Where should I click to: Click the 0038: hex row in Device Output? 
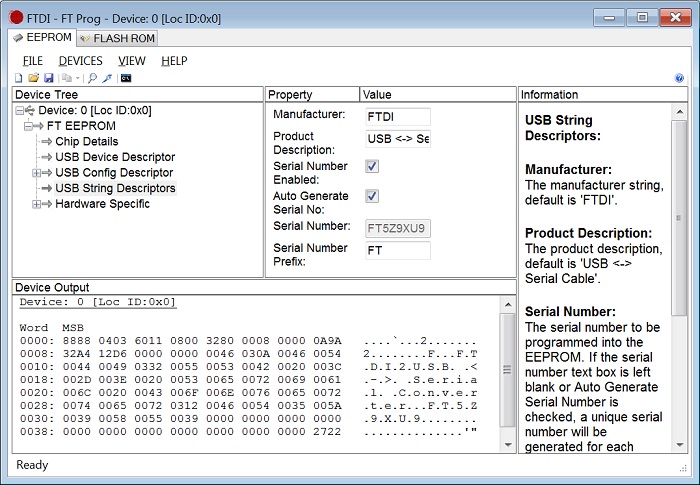[248, 432]
